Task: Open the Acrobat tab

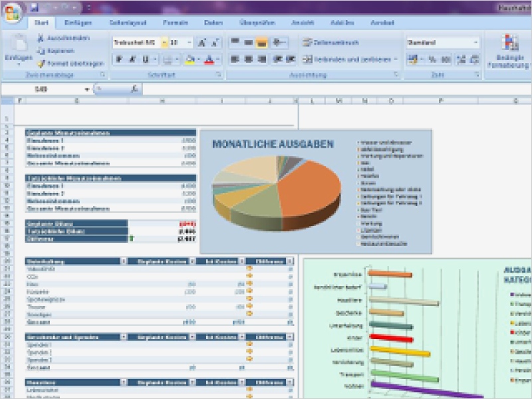Action: point(382,23)
